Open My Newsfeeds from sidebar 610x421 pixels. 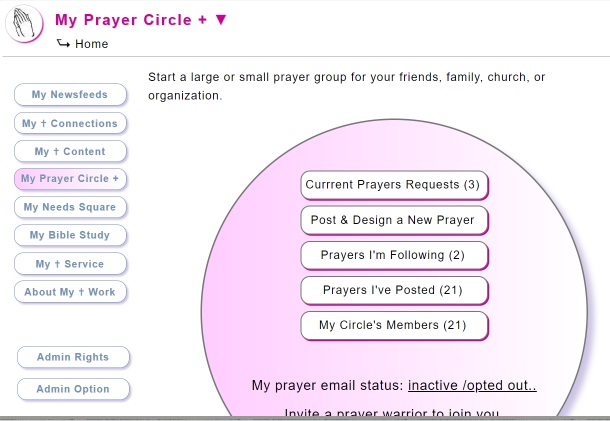(70, 95)
